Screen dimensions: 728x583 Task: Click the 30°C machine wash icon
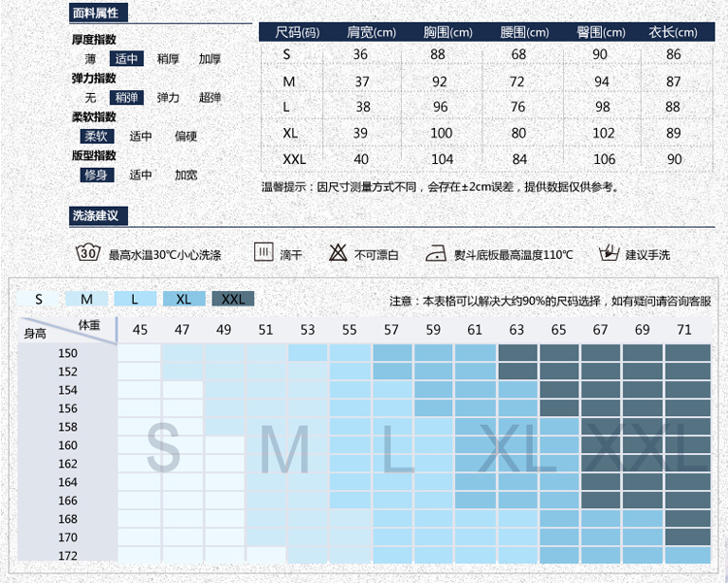coord(88,254)
